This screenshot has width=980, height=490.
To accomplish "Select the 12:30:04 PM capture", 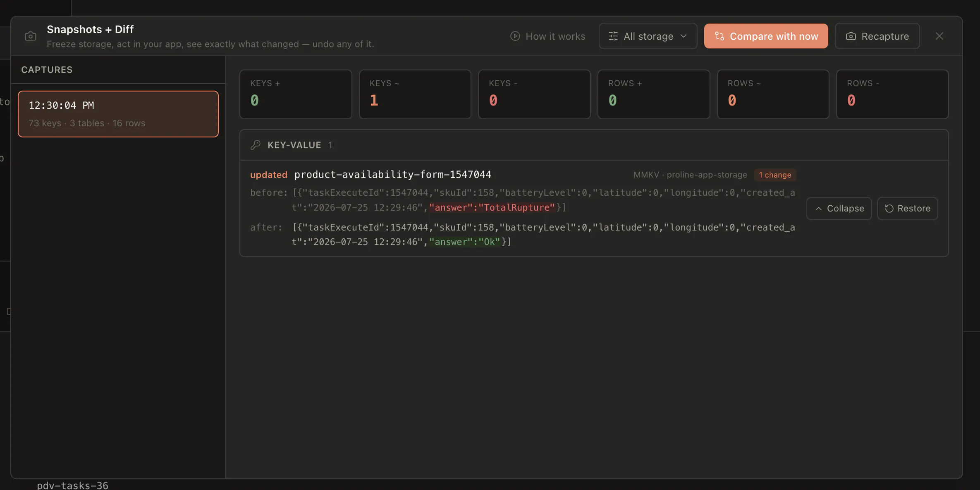I will [x=118, y=114].
